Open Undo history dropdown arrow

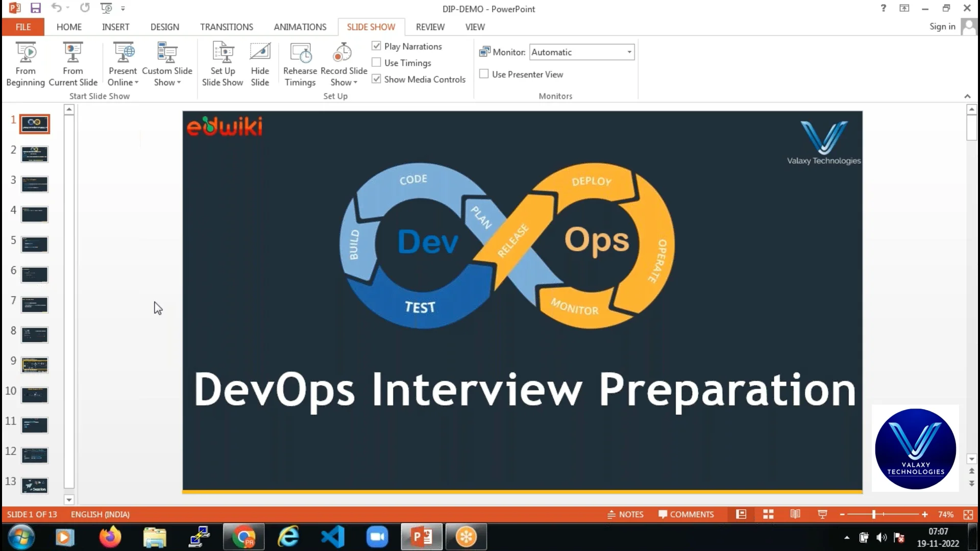pos(67,8)
